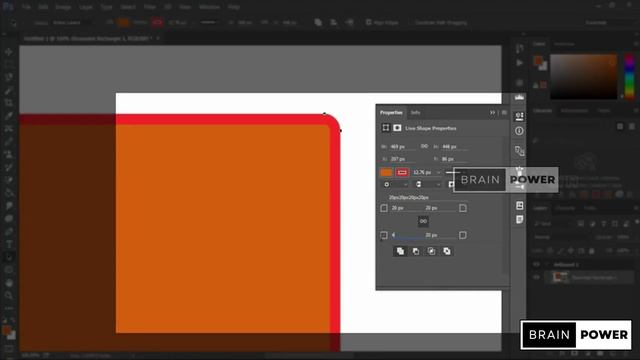
Task: Switch to the Adjustments tab
Action: (574, 111)
